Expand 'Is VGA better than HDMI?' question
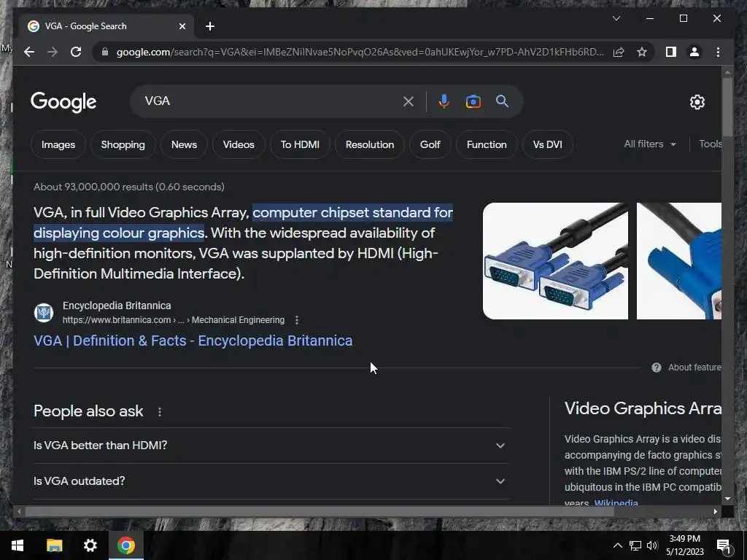Viewport: 747px width, 560px height. [271, 446]
